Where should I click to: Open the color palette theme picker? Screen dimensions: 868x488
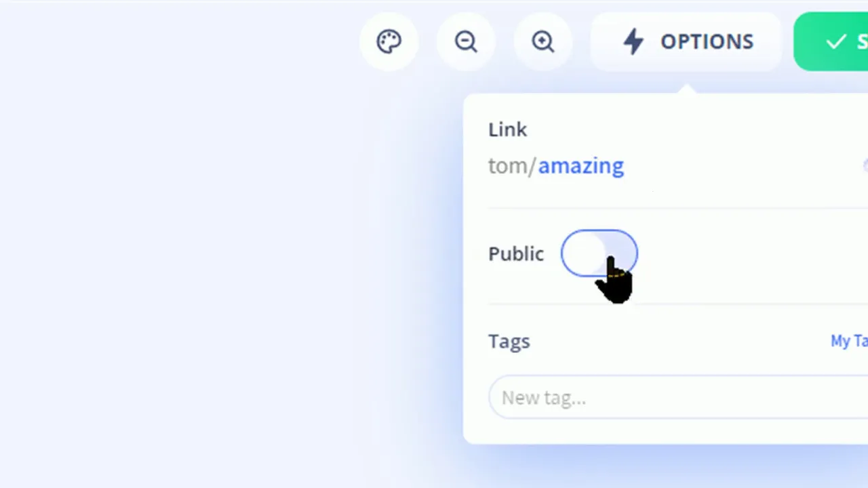389,41
